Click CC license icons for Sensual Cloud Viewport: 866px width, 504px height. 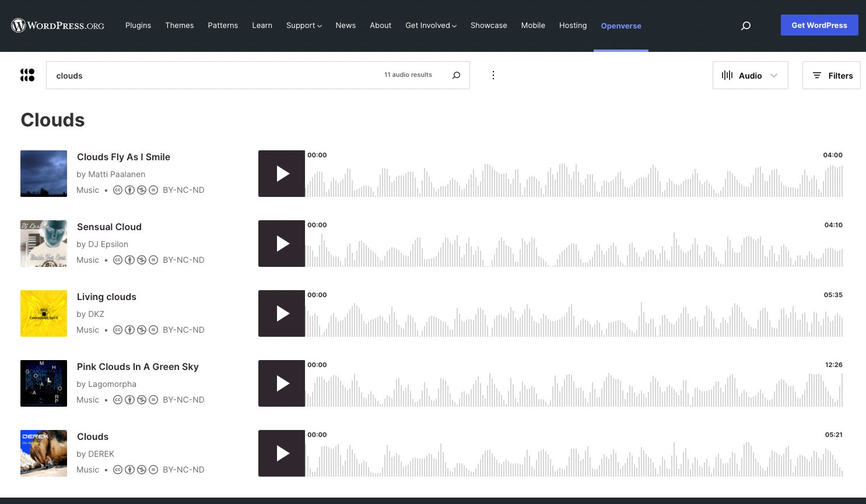[x=135, y=260]
